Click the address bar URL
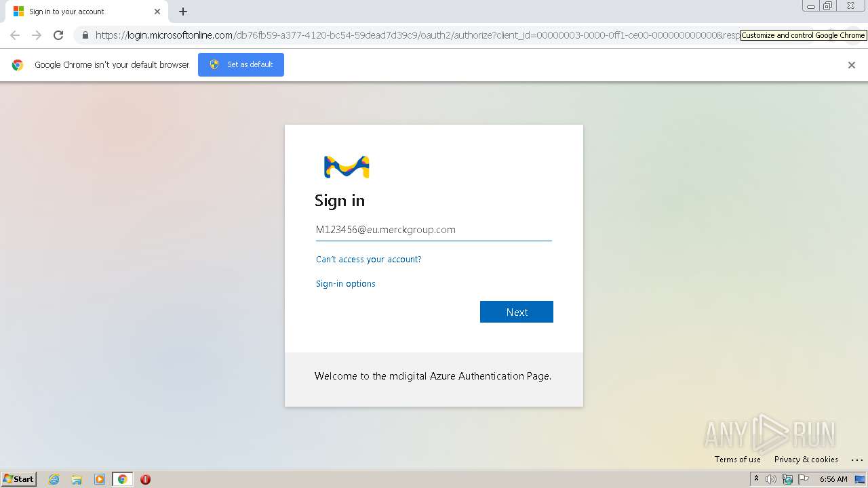 (417, 35)
